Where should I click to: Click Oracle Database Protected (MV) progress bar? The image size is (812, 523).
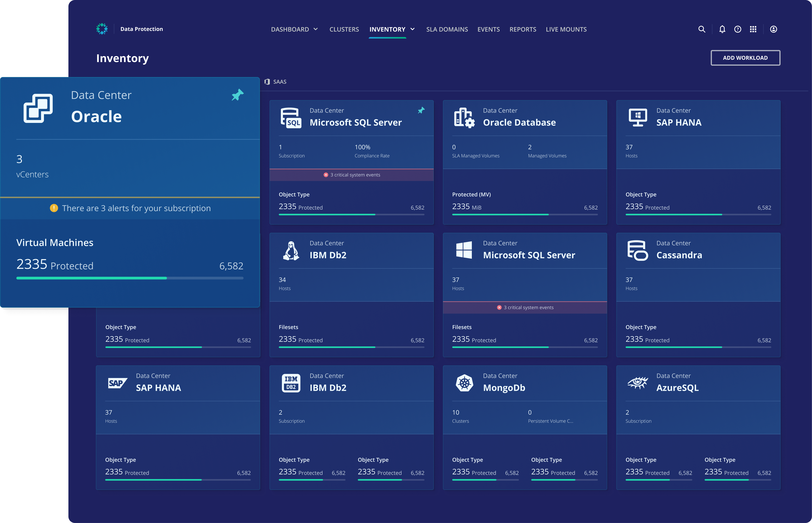click(525, 214)
